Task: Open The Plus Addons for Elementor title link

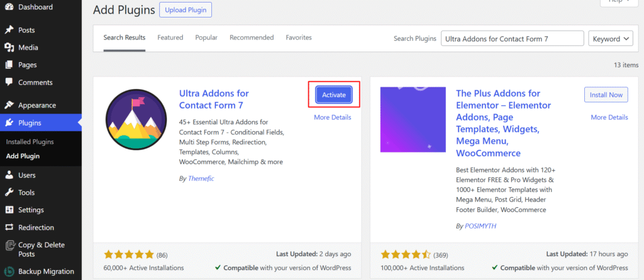Action: [x=504, y=123]
